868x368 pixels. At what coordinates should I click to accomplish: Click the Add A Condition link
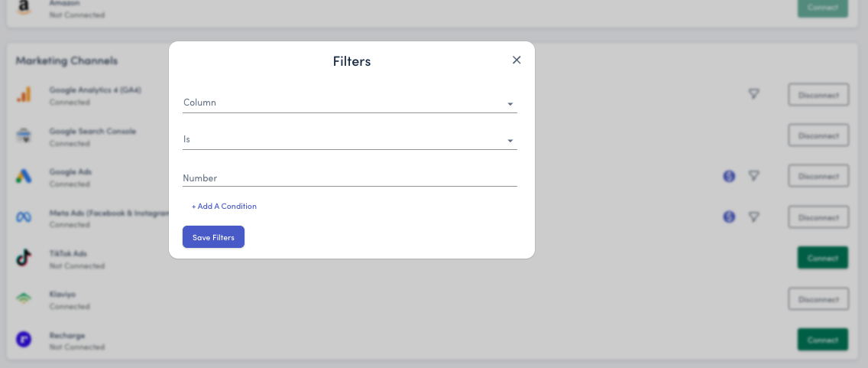coord(224,207)
